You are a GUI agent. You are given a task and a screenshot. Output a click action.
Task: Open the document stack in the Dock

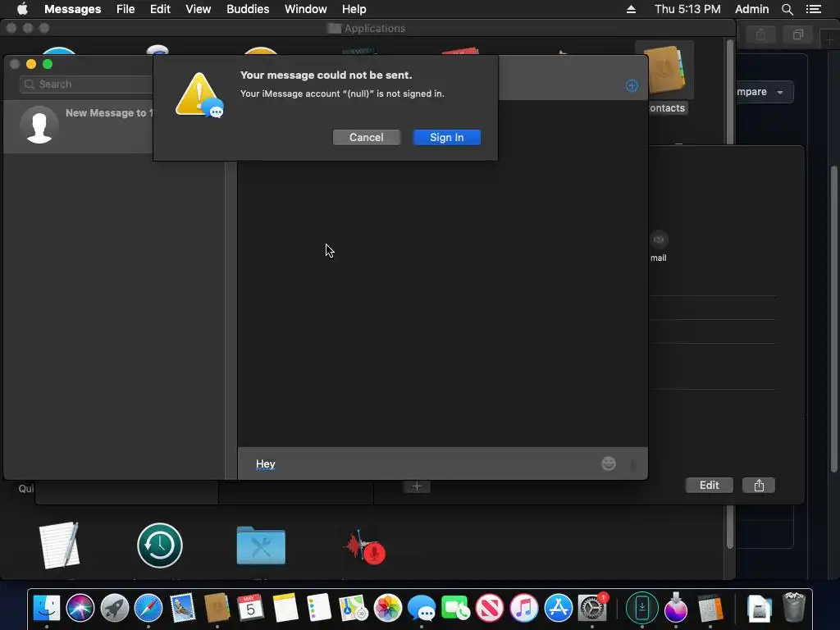(760, 609)
